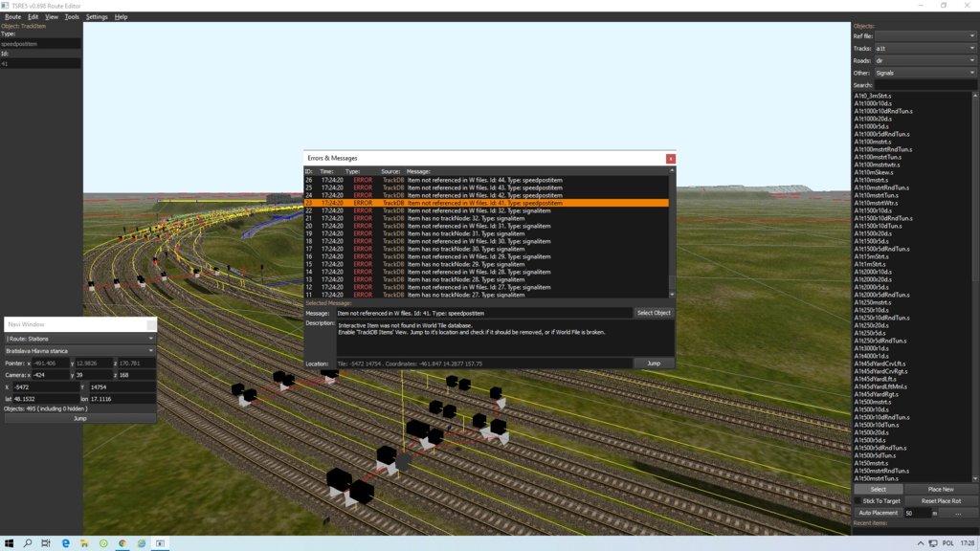Click Reset Place Rot button
Viewport: 980px width, 551px height.
point(941,500)
